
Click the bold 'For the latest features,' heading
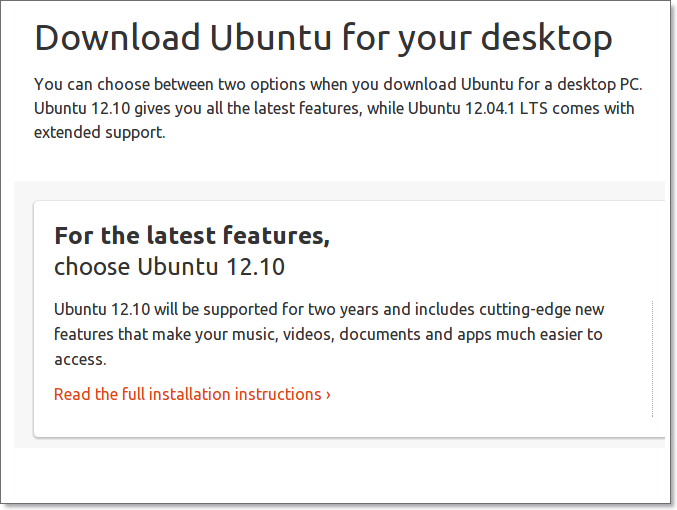(191, 237)
